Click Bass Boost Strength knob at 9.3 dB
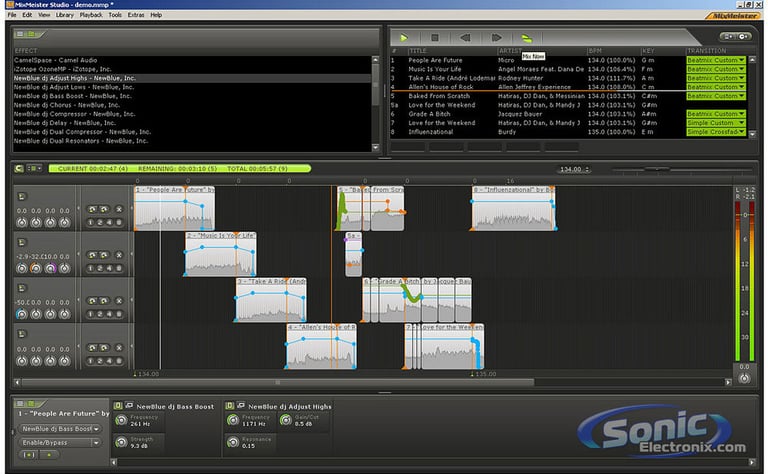768x474 pixels. (121, 442)
